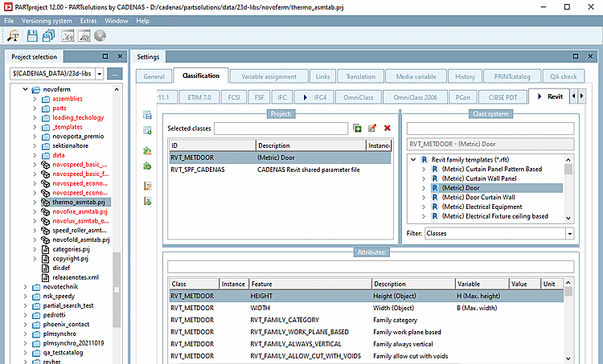Open the Filter Classes dropdown
The width and height of the screenshot is (603, 364).
[569, 234]
